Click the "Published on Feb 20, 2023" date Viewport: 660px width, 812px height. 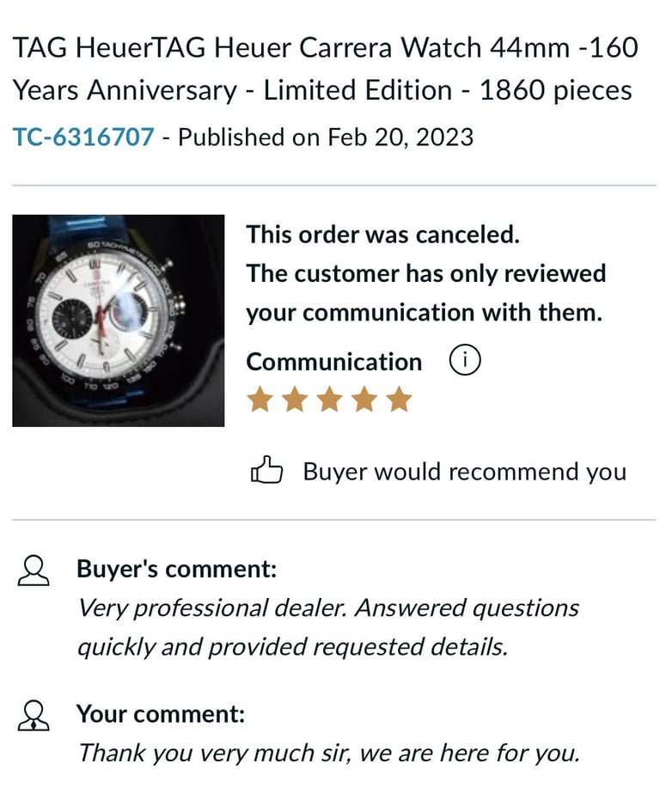click(326, 137)
